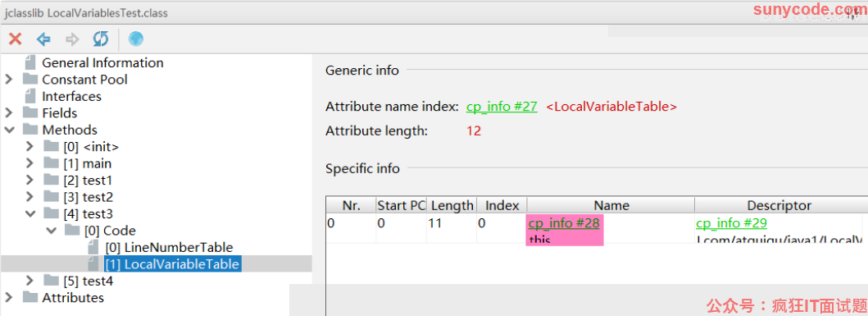Click the Start PC column header
The width and height of the screenshot is (868, 316).
click(402, 205)
